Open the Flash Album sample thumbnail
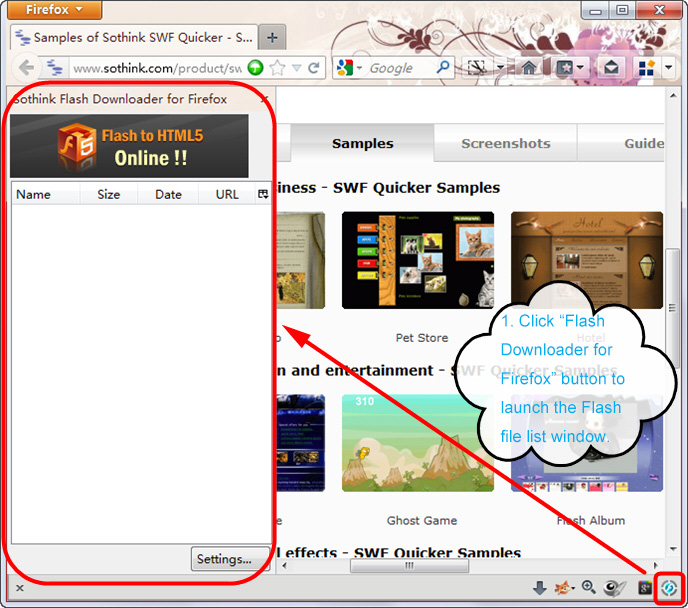This screenshot has height=608, width=688. 587,443
